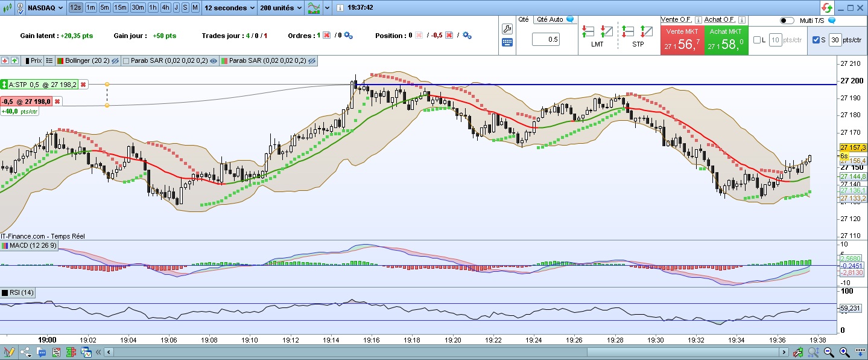
Task: Uncheck the S stop checkbox
Action: click(816, 40)
